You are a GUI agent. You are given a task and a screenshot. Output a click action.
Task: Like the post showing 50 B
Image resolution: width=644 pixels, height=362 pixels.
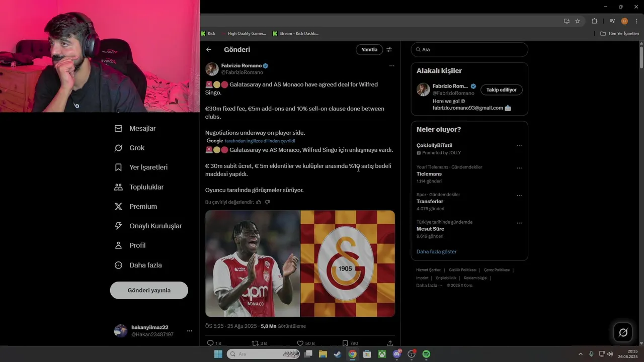pos(305,343)
